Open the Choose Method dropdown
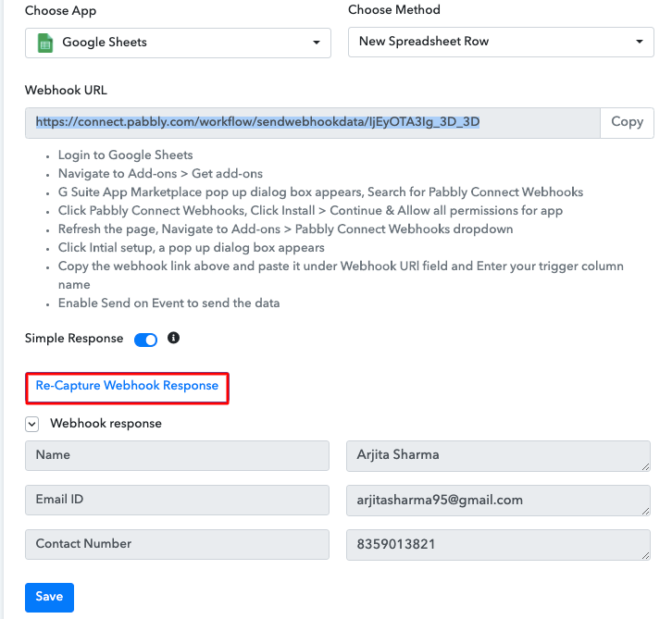The width and height of the screenshot is (672, 619). (501, 42)
